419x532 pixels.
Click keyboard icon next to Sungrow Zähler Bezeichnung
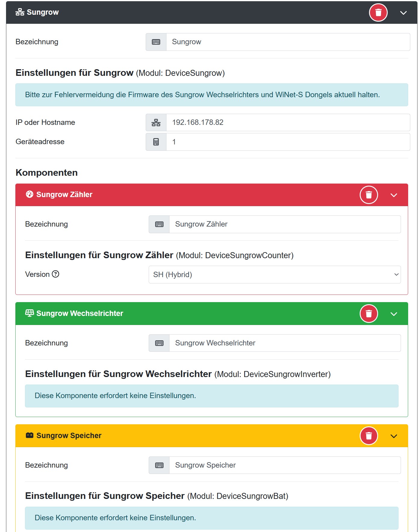pyautogui.click(x=159, y=224)
